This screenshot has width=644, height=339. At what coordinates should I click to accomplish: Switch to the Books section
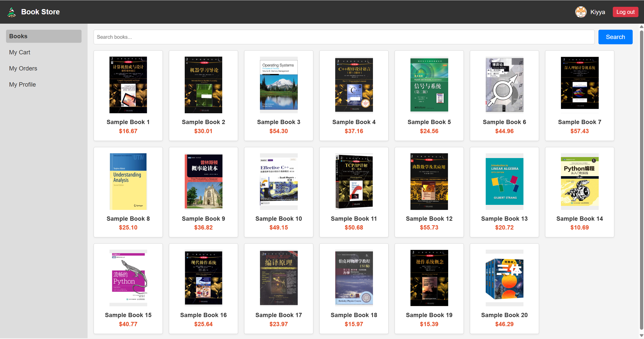[18, 36]
